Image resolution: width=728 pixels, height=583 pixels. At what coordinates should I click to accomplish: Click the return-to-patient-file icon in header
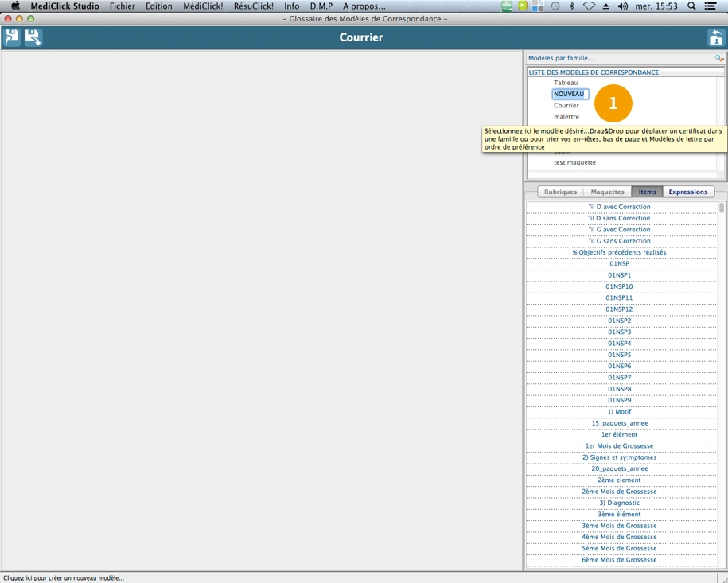[715, 37]
